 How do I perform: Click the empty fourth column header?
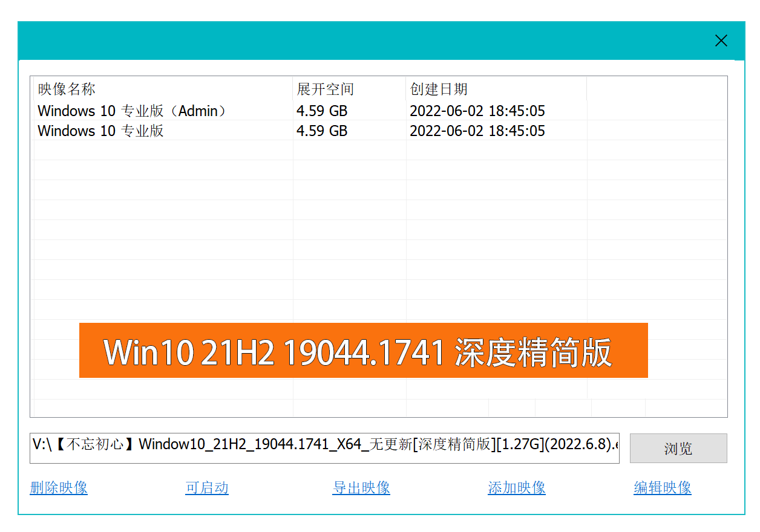[656, 89]
